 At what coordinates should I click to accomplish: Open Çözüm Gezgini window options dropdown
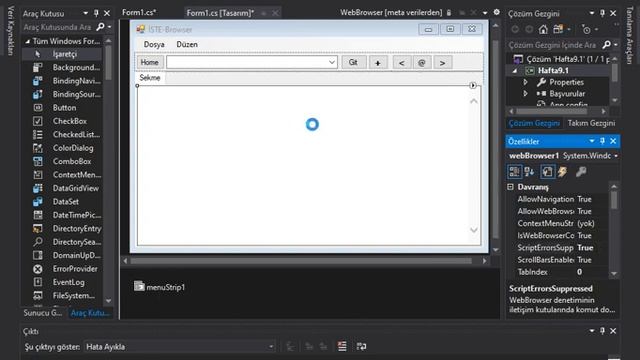point(592,13)
